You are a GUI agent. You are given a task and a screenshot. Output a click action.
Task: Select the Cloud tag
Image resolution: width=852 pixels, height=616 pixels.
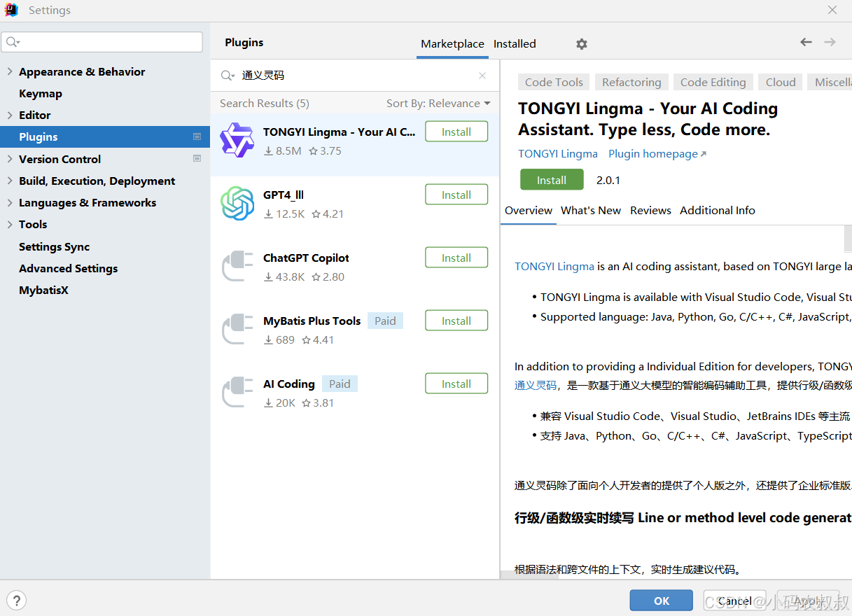click(781, 82)
